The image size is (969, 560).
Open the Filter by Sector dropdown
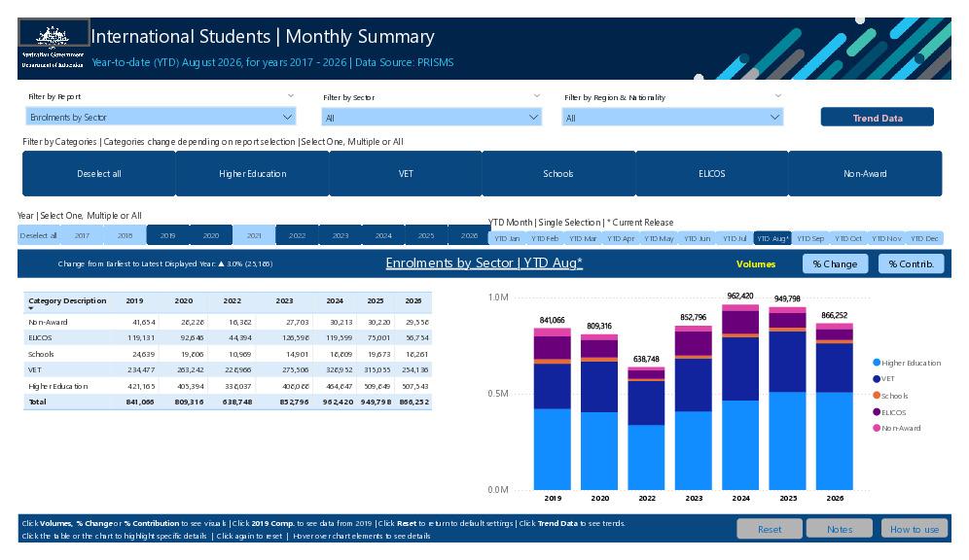431,118
